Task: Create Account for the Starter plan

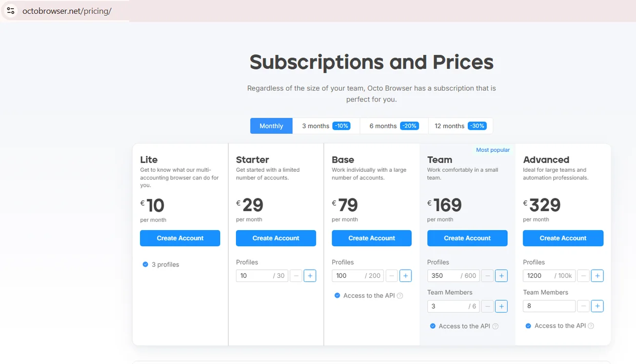Action: [x=276, y=238]
